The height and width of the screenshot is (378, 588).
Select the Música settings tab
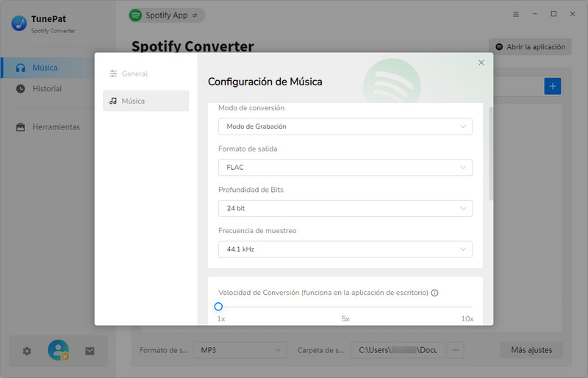[146, 101]
